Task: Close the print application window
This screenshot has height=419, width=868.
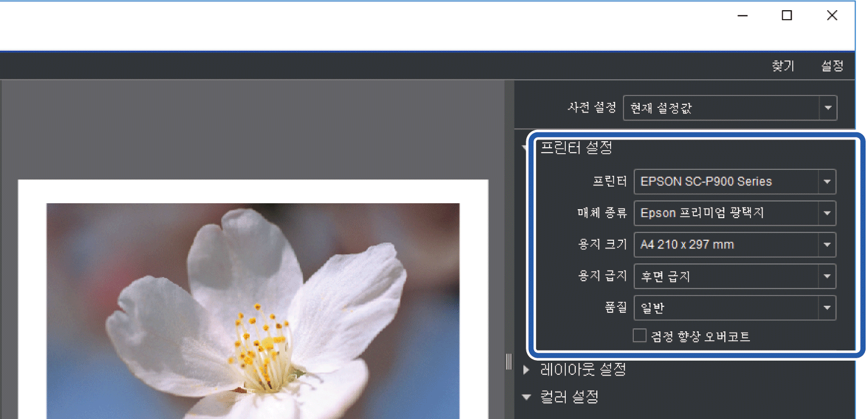Action: click(x=832, y=16)
